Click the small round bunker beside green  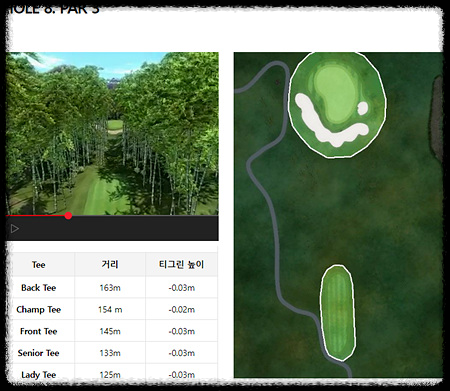click(363, 108)
